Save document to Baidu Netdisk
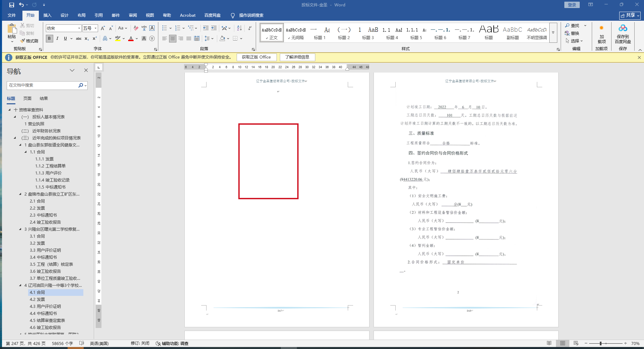644x349 pixels. coord(623,34)
